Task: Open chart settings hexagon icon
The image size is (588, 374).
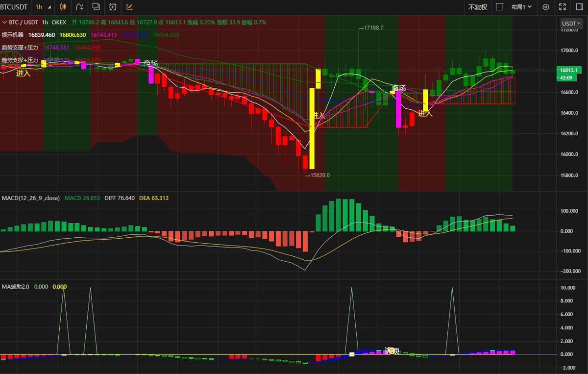Action: [x=546, y=7]
